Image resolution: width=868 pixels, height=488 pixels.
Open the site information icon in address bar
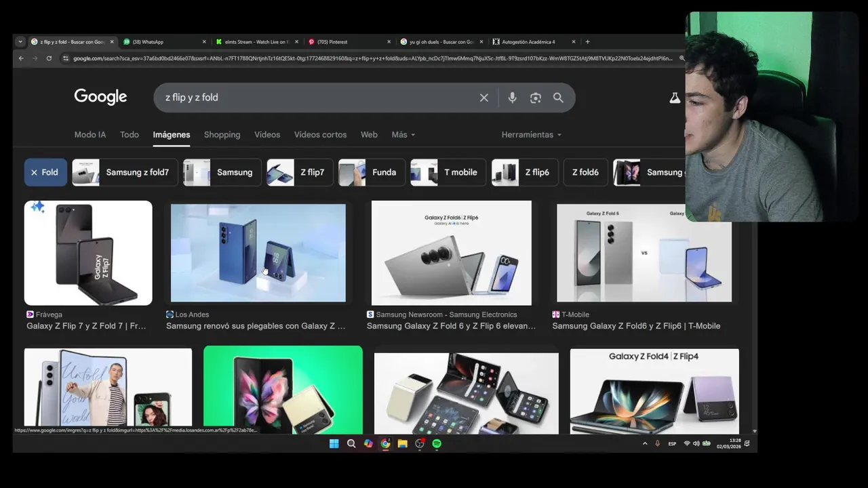(66, 58)
